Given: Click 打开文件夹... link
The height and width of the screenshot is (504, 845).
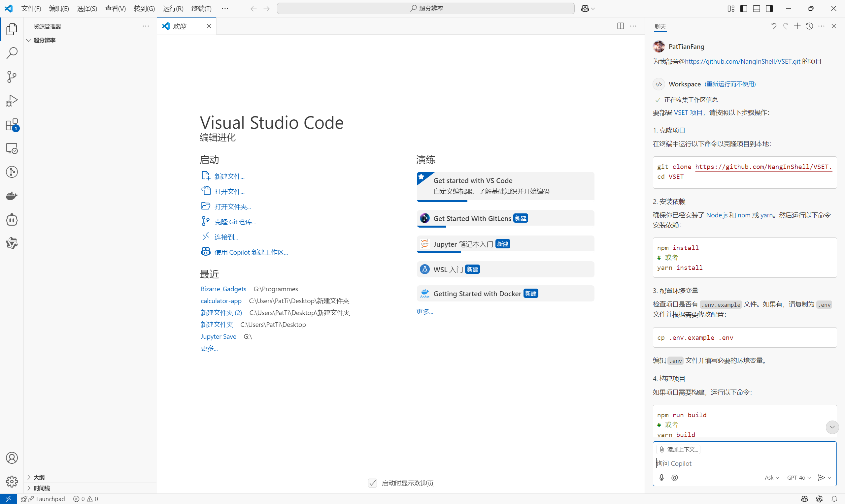Looking at the screenshot, I should [233, 206].
